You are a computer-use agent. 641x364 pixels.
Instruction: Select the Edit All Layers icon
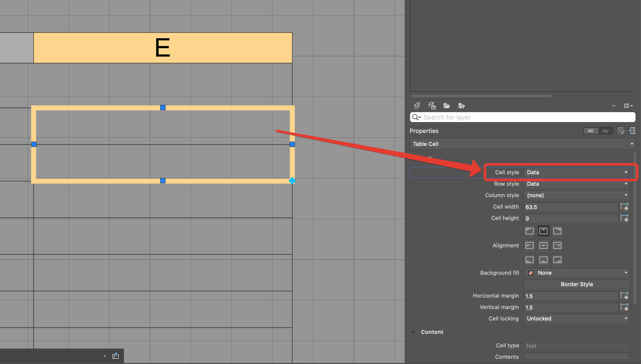pyautogui.click(x=417, y=106)
